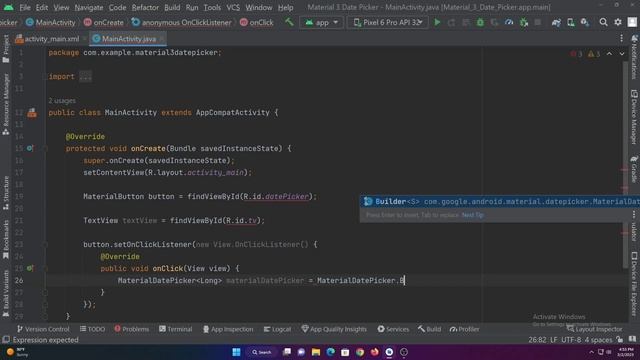The image size is (640, 360).
Task: Open the Notifications side panel
Action: pyautogui.click(x=634, y=57)
